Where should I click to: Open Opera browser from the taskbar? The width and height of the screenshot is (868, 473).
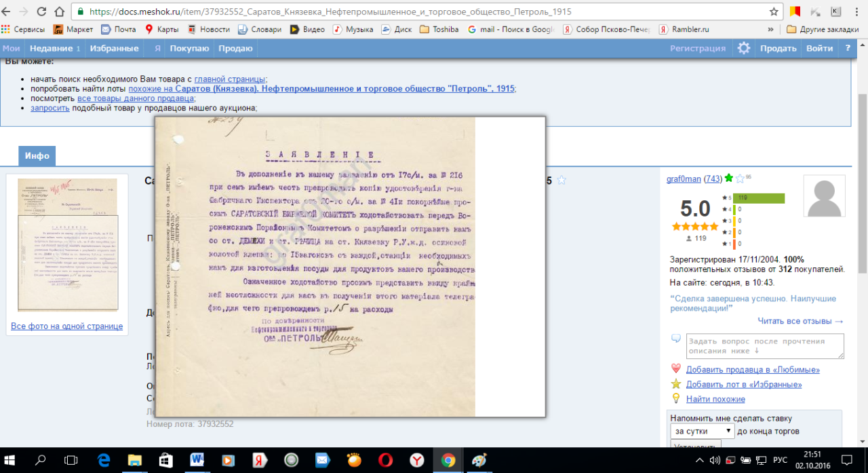[x=384, y=460]
